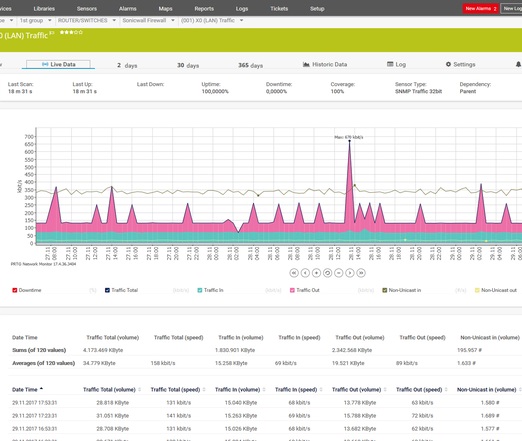The image size is (522, 441).
Task: Click sort arrows beside lower Traffic Out (volume) header
Action: [x=385, y=389]
